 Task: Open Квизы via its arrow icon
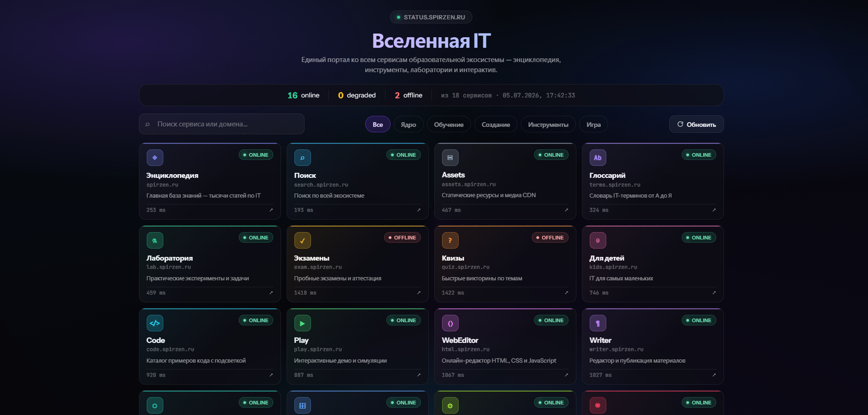coord(566,293)
